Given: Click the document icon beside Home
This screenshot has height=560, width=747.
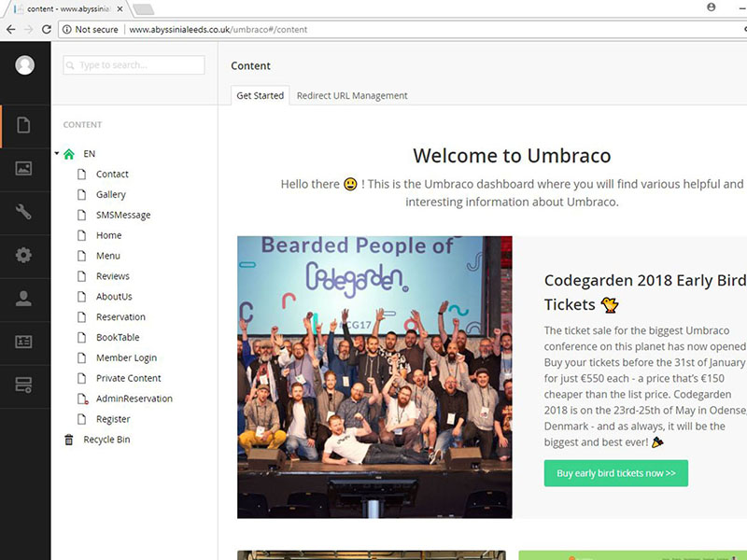Looking at the screenshot, I should [x=82, y=235].
